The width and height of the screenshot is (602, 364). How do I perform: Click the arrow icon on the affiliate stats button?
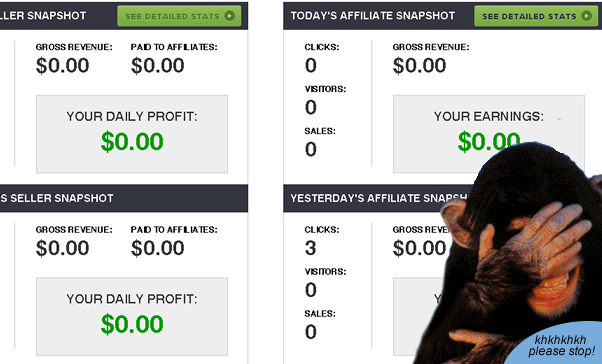[x=586, y=16]
